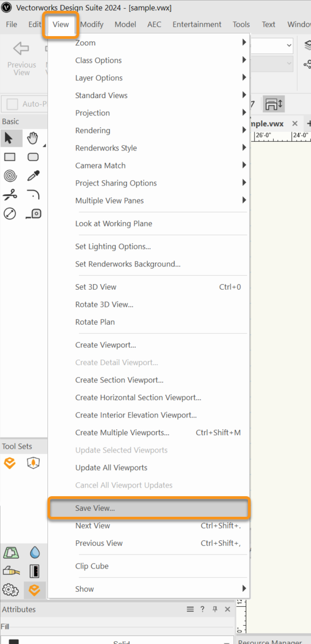Open the AEC menu
The height and width of the screenshot is (644, 311).
click(154, 24)
